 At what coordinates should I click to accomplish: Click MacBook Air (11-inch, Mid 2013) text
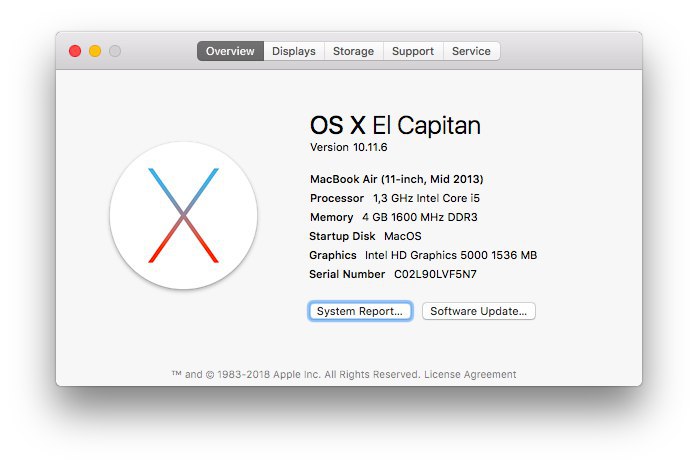[397, 179]
